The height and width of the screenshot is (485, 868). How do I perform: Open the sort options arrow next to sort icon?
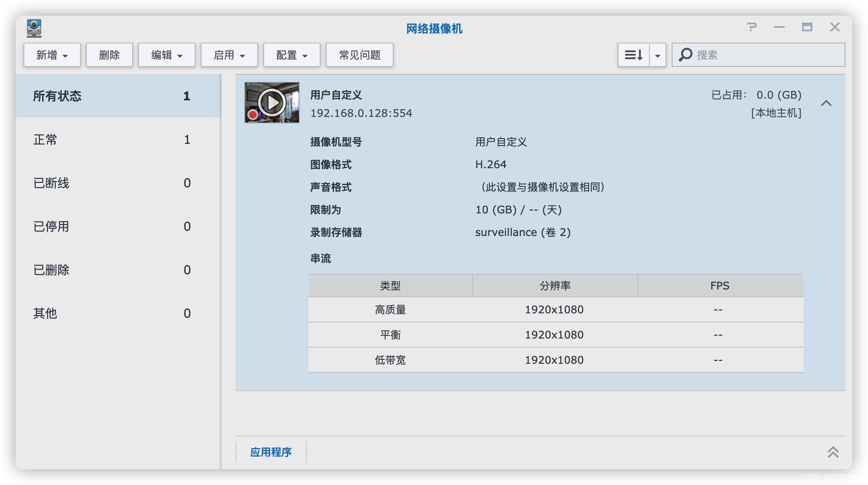(657, 54)
